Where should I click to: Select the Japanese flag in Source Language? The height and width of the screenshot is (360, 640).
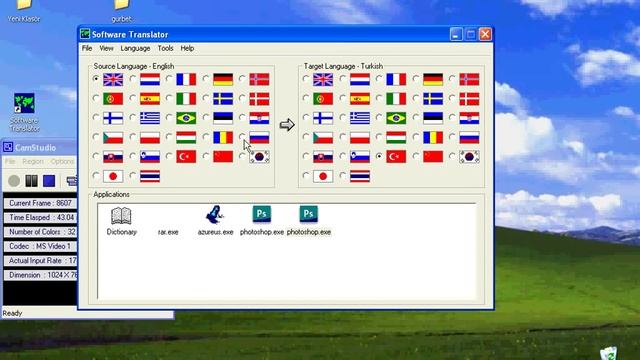click(113, 176)
